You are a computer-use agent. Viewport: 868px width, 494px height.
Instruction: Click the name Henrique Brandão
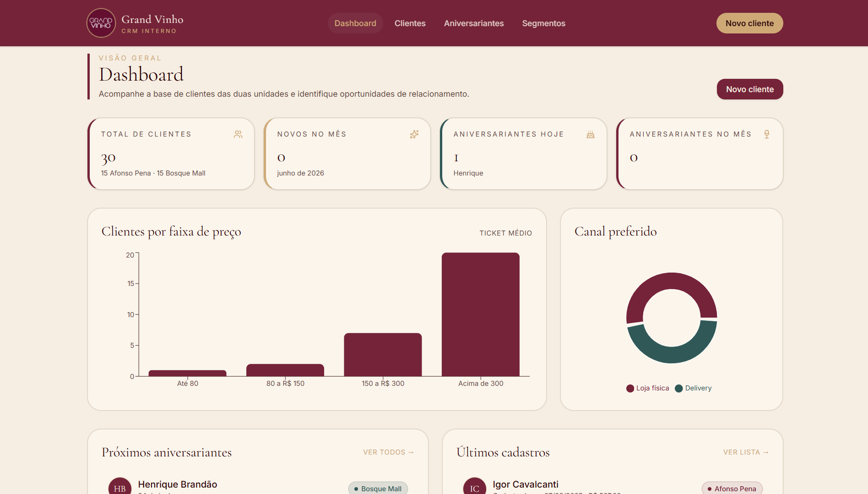pos(178,484)
